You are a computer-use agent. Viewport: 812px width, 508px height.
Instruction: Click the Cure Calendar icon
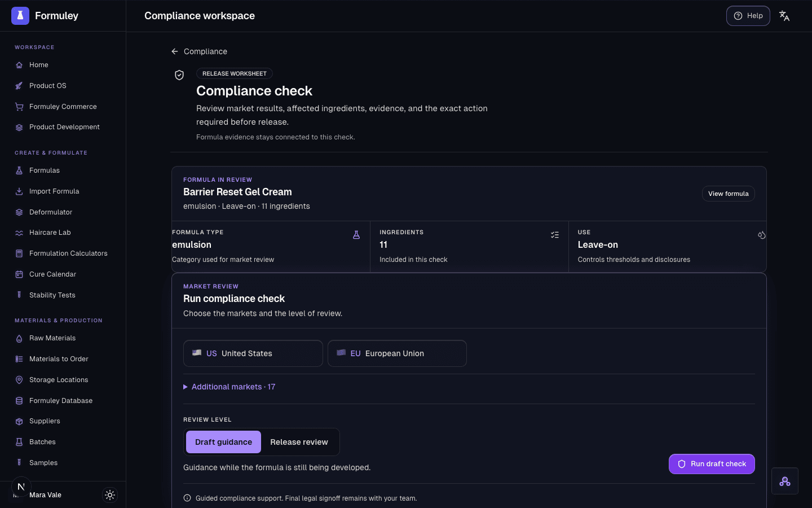[19, 274]
